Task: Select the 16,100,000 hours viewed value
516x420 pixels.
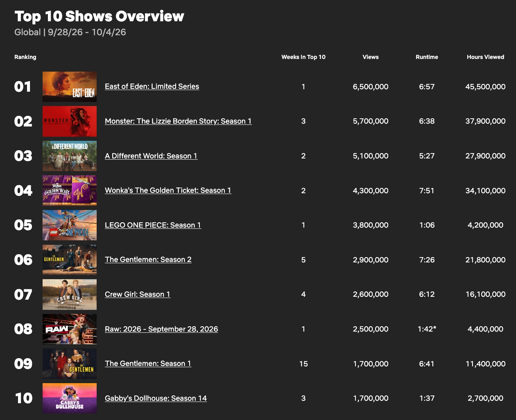Action: (x=485, y=294)
